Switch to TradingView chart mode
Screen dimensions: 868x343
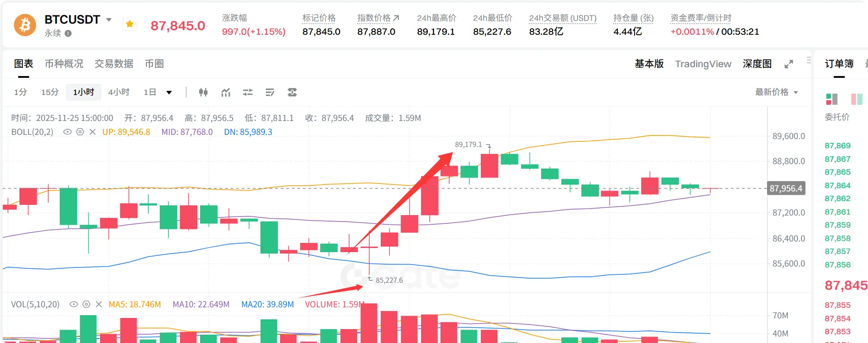703,64
